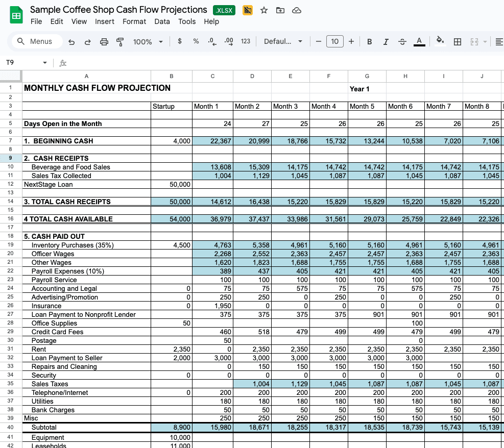The image size is (504, 448).
Task: Print the spreadsheet via printer icon
Action: click(104, 42)
